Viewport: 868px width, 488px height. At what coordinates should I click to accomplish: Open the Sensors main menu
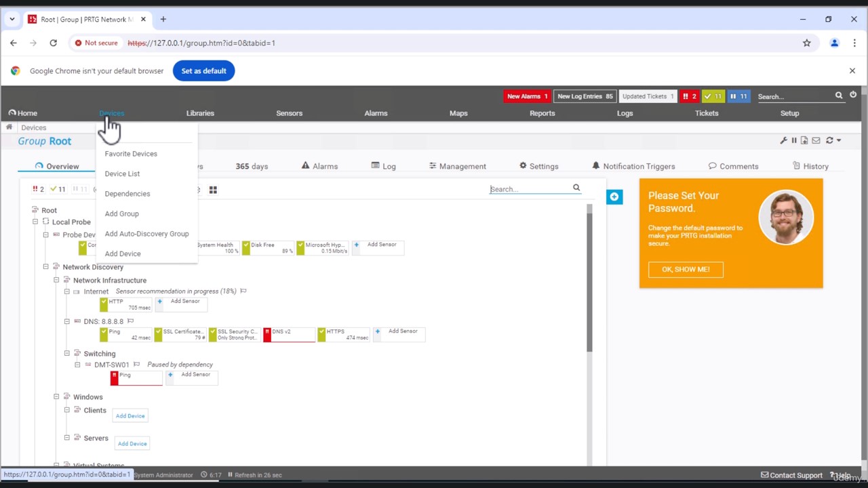(x=290, y=113)
